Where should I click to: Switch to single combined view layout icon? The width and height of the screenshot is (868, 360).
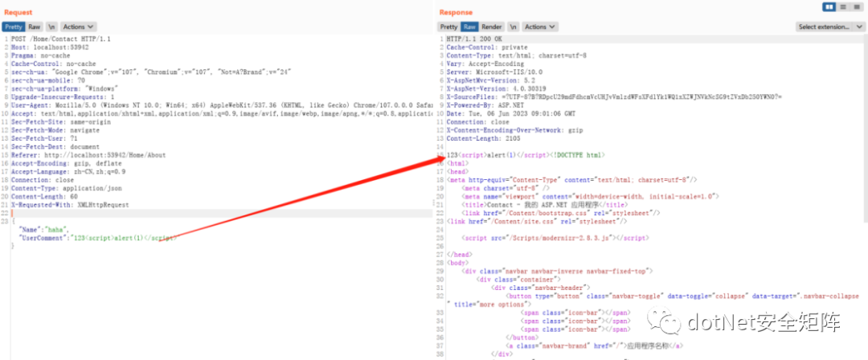(x=857, y=7)
